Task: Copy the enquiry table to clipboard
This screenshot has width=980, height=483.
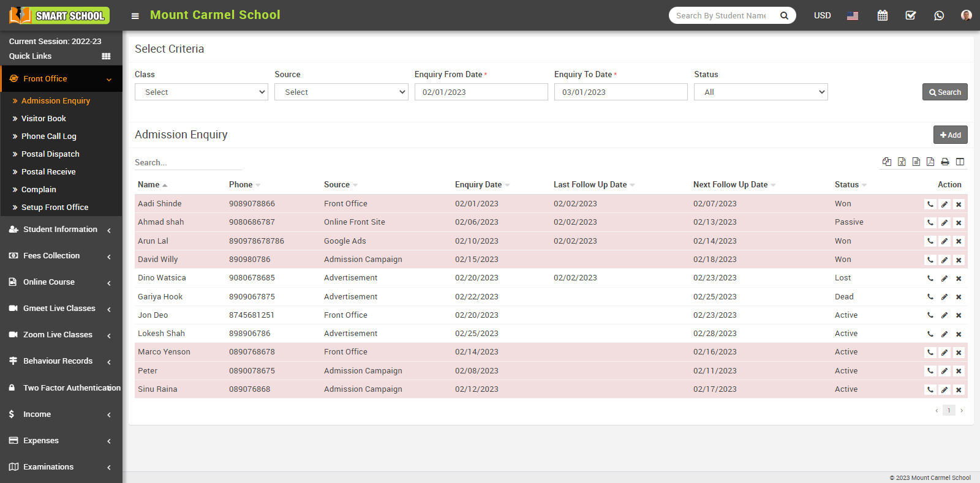Action: tap(887, 162)
